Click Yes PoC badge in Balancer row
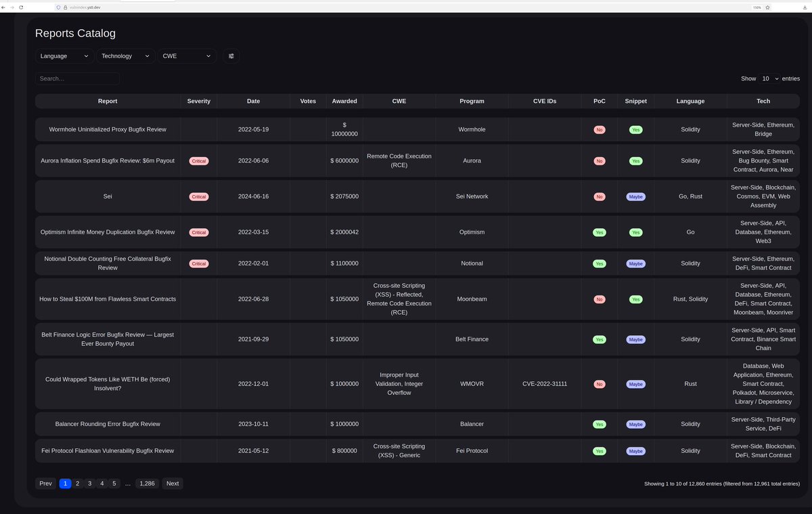This screenshot has width=812, height=514. [600, 424]
